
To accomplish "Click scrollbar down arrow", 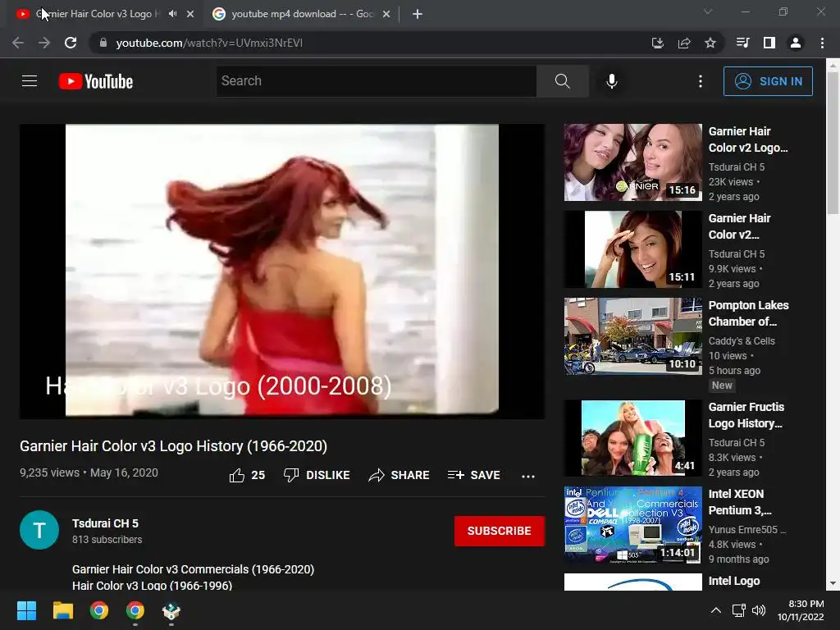I will [833, 583].
